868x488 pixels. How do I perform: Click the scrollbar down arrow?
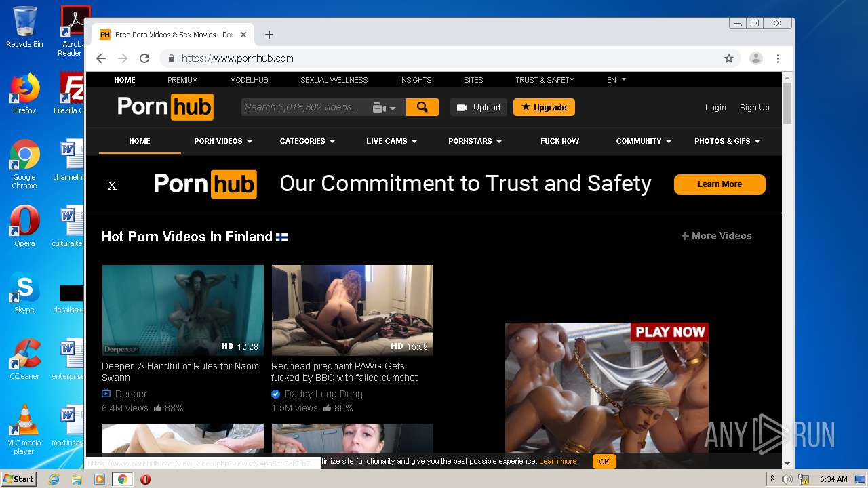click(x=787, y=464)
